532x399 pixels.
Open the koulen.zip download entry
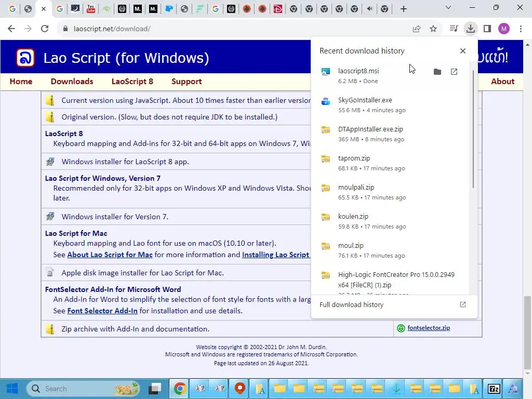[x=390, y=221]
